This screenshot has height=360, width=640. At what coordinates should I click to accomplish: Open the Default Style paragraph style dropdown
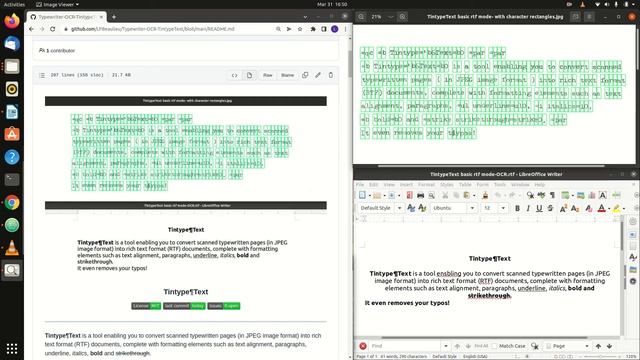tap(400, 208)
